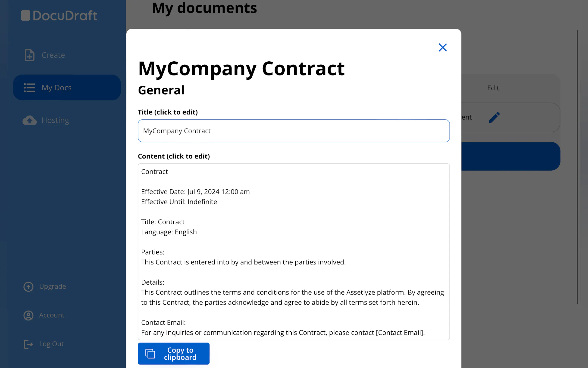The height and width of the screenshot is (368, 588).
Task: Close the MyCompany Contract dialog
Action: coord(442,48)
